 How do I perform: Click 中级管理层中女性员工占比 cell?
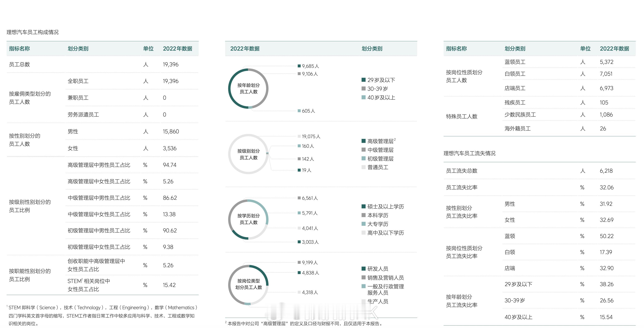click(x=99, y=214)
